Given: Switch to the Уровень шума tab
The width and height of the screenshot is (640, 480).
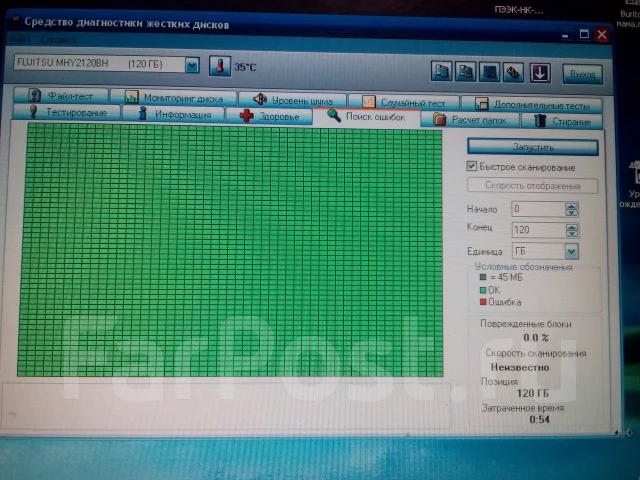Looking at the screenshot, I should [x=292, y=100].
